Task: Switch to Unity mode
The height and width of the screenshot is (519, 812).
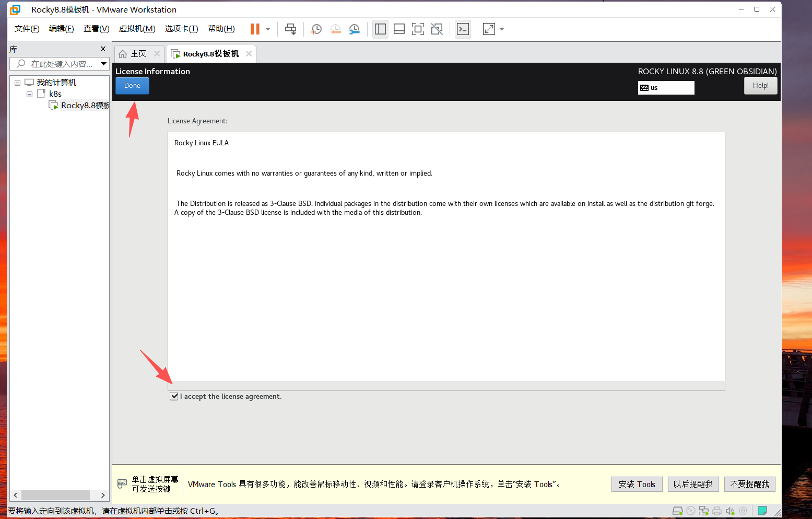Action: [437, 29]
